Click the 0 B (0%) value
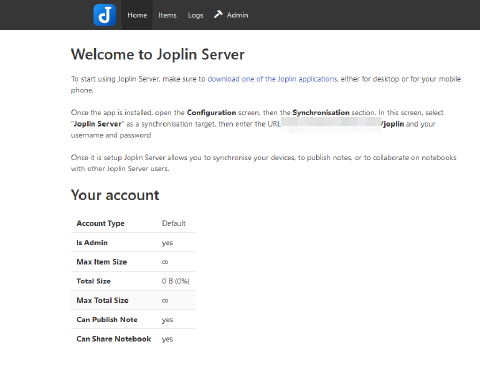This screenshot has width=480, height=365. coord(176,281)
